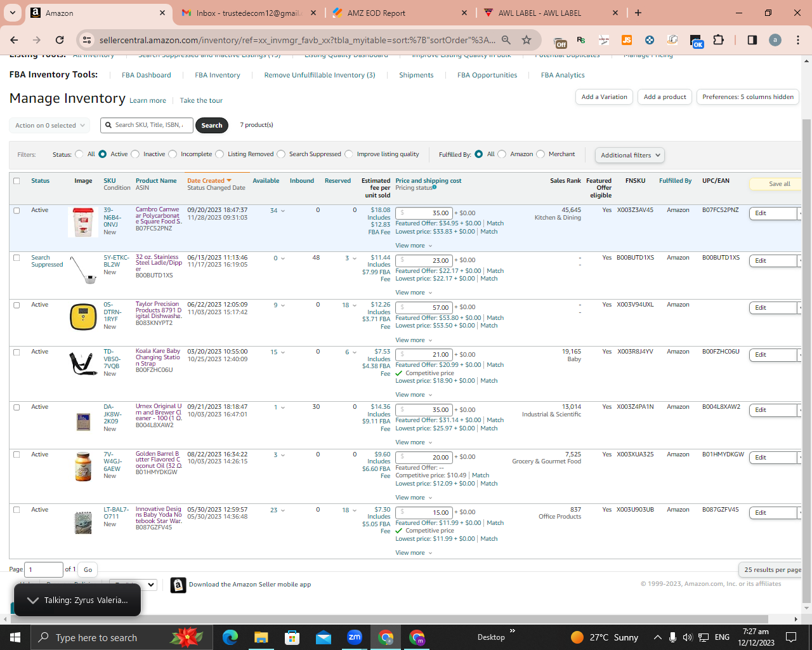This screenshot has width=812, height=650.
Task: Expand View more for Cambro Camwear row
Action: pos(414,246)
